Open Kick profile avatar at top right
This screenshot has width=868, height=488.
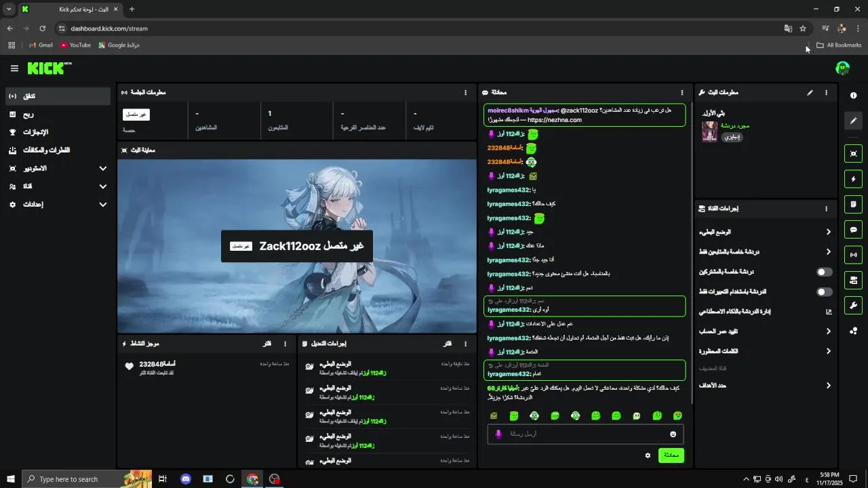pos(842,68)
